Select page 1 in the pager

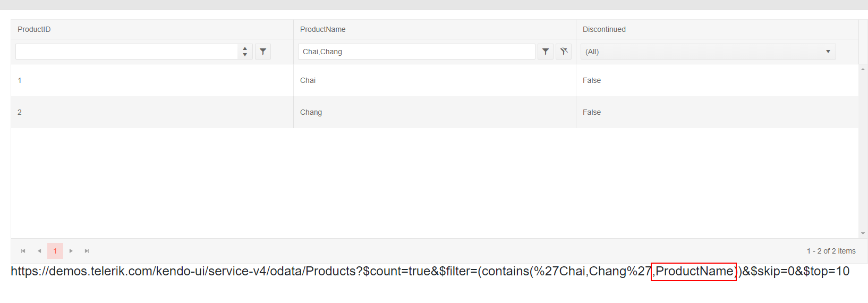55,251
